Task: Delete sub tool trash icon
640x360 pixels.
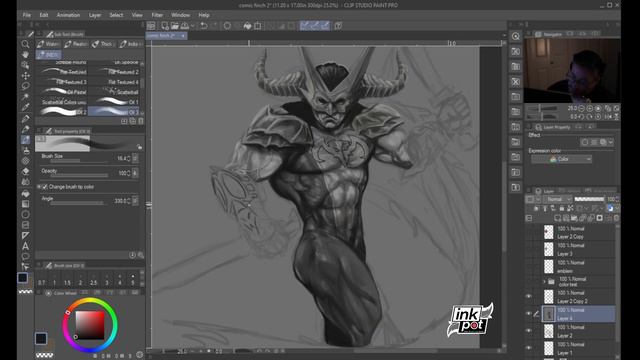Action: [141, 121]
